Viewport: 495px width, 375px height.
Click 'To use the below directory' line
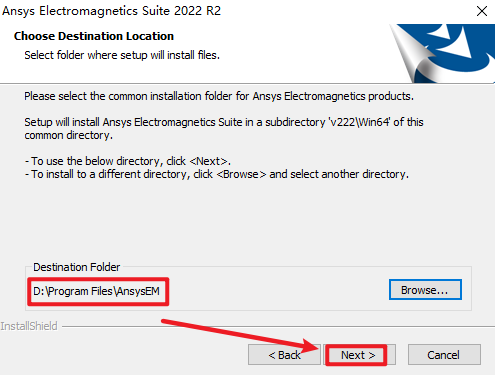pos(128,161)
